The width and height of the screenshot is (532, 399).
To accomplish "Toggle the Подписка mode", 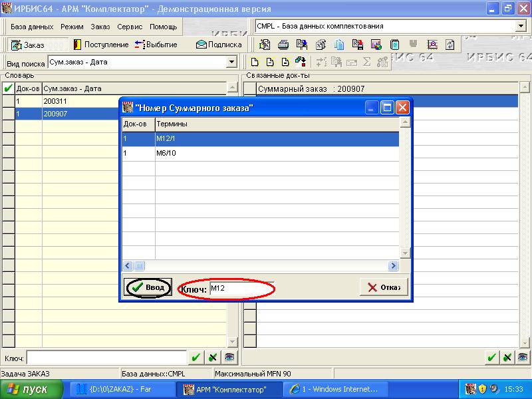I will 219,45.
